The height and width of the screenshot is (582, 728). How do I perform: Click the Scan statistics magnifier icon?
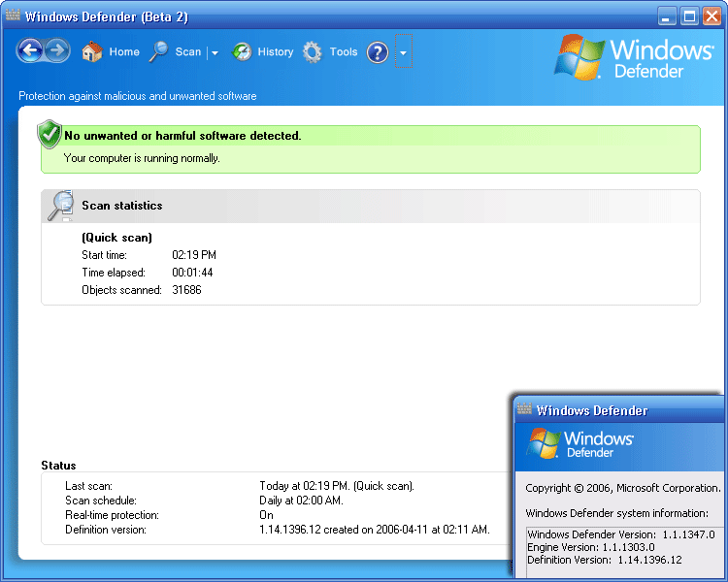[x=60, y=206]
